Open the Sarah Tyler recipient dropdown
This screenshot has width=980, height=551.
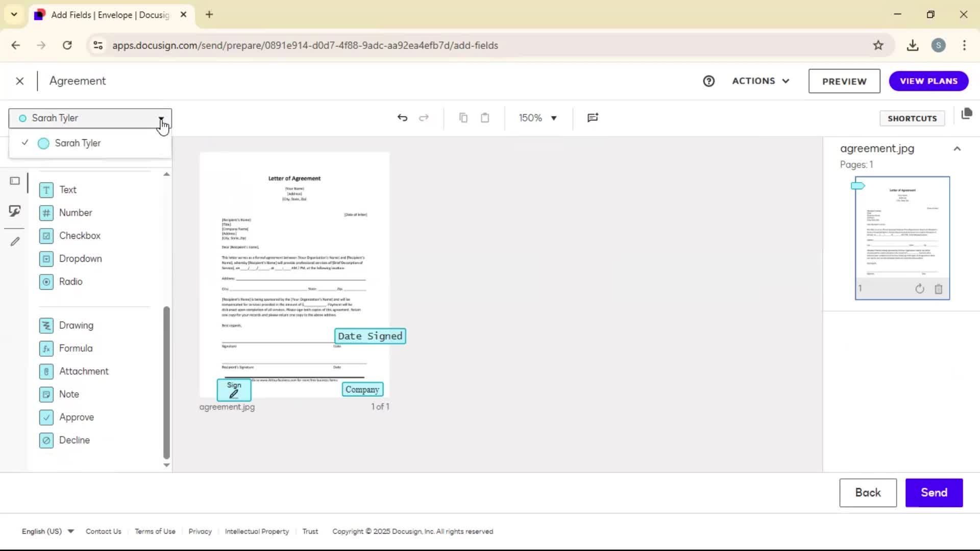(x=90, y=118)
